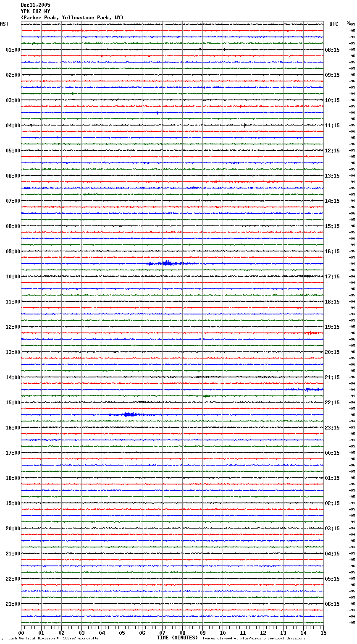The height and width of the screenshot is (644, 357).
Task: Click the "16:15" UTC time label
Action: pyautogui.click(x=332, y=251)
